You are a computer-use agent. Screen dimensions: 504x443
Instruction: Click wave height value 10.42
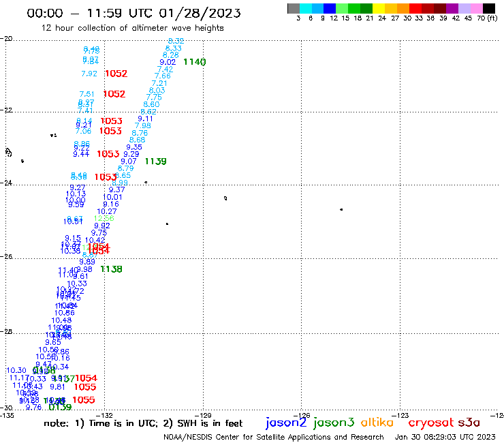pyautogui.click(x=95, y=240)
